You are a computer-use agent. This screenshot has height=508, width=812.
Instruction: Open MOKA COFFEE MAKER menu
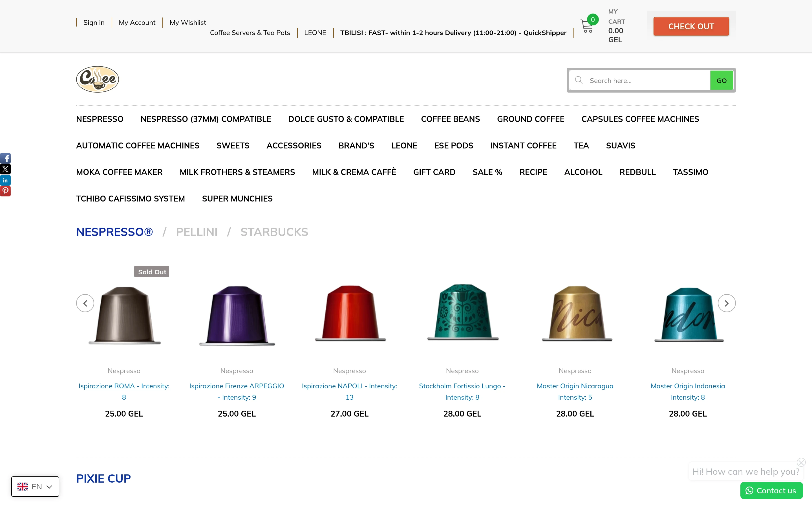[119, 172]
